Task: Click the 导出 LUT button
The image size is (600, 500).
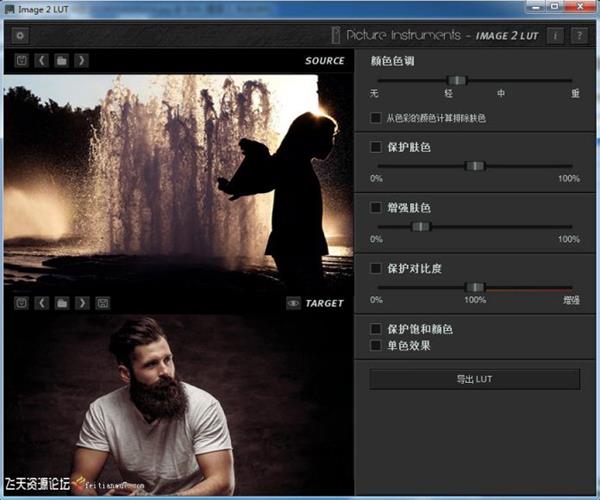Action: point(474,380)
